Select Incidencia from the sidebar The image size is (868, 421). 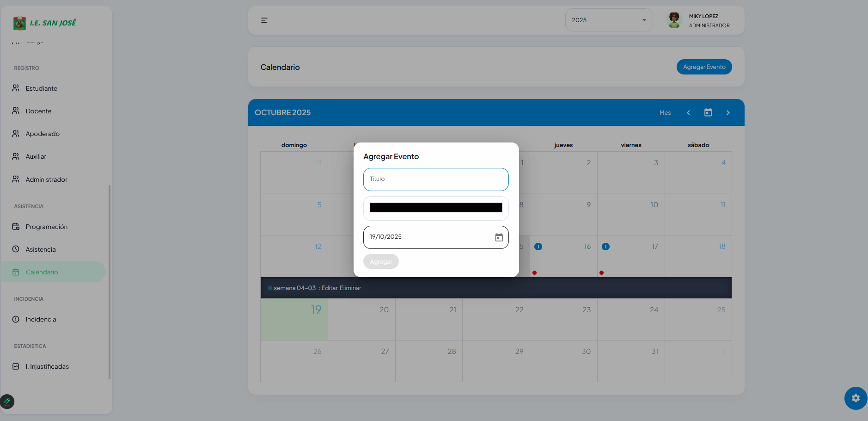pos(41,319)
